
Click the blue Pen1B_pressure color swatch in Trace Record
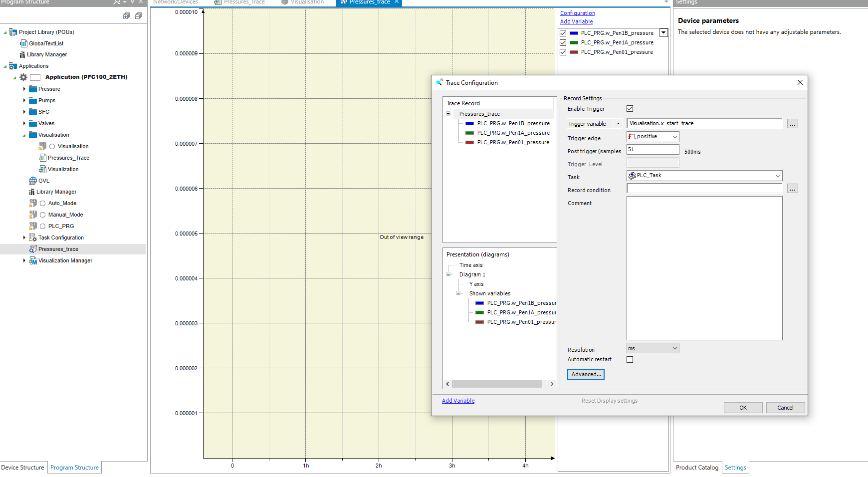point(469,123)
